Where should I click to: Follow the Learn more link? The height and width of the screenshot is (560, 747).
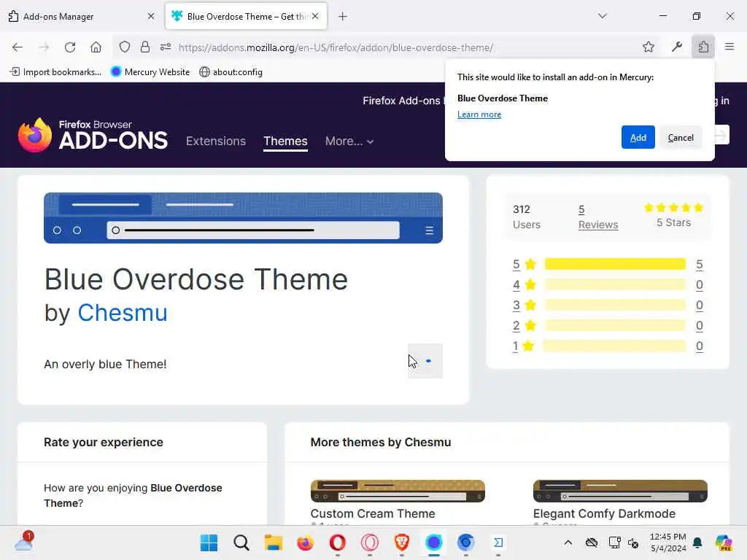[479, 114]
